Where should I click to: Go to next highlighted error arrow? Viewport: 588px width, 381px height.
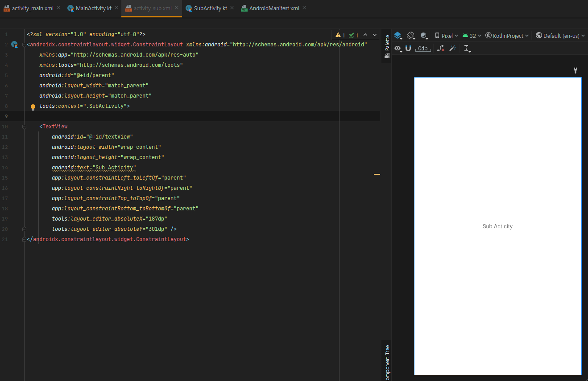click(375, 35)
